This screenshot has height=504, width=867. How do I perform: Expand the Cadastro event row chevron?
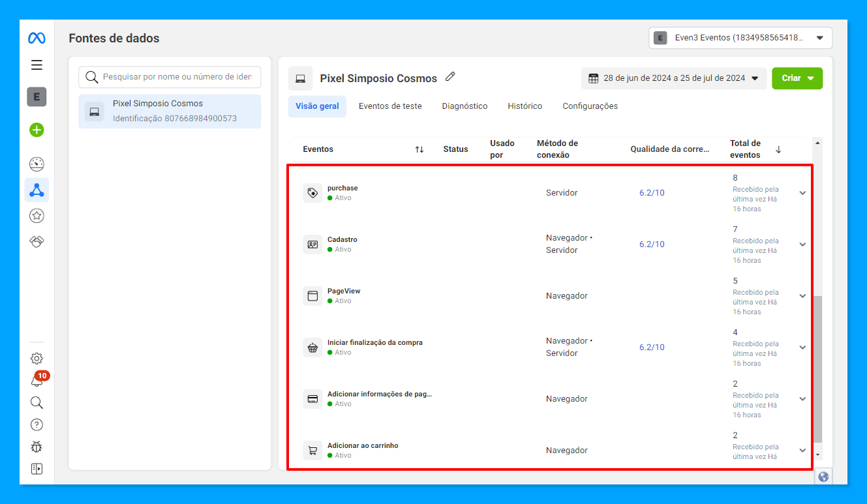pos(802,245)
